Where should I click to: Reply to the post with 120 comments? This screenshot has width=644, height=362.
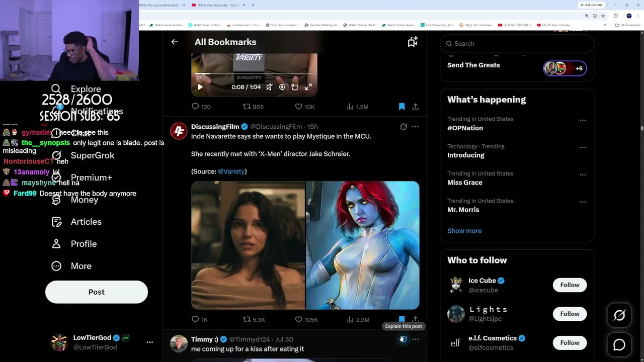pos(201,107)
